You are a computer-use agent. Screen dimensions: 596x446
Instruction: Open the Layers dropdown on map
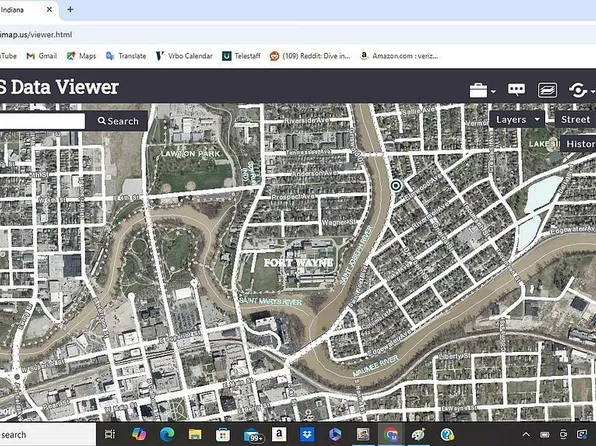point(517,119)
